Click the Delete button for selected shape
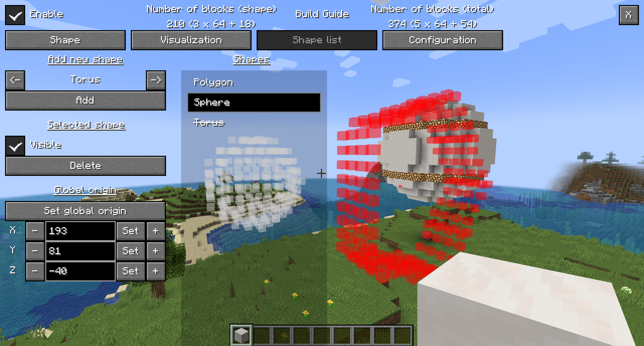Viewport: 644px width, 346px height. tap(85, 166)
